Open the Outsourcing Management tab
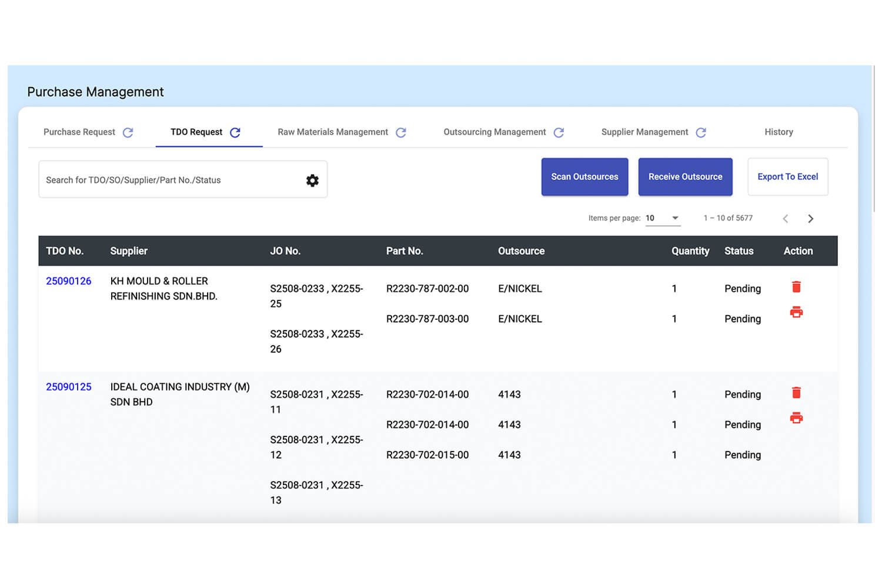 pos(495,132)
